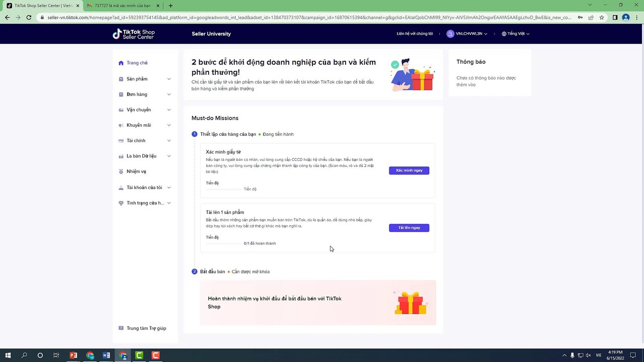The height and width of the screenshot is (362, 644).
Task: Open a new browser tab
Action: tap(171, 6)
